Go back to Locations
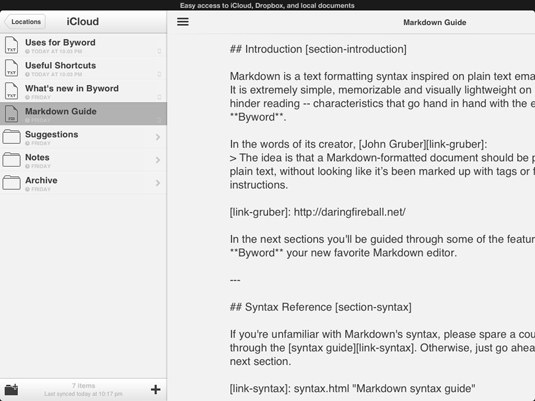The width and height of the screenshot is (535, 401). tap(25, 22)
